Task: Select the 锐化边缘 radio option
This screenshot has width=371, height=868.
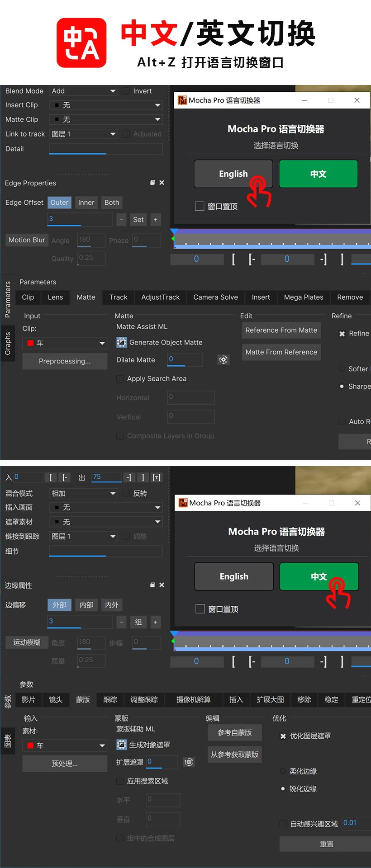Action: click(x=283, y=788)
